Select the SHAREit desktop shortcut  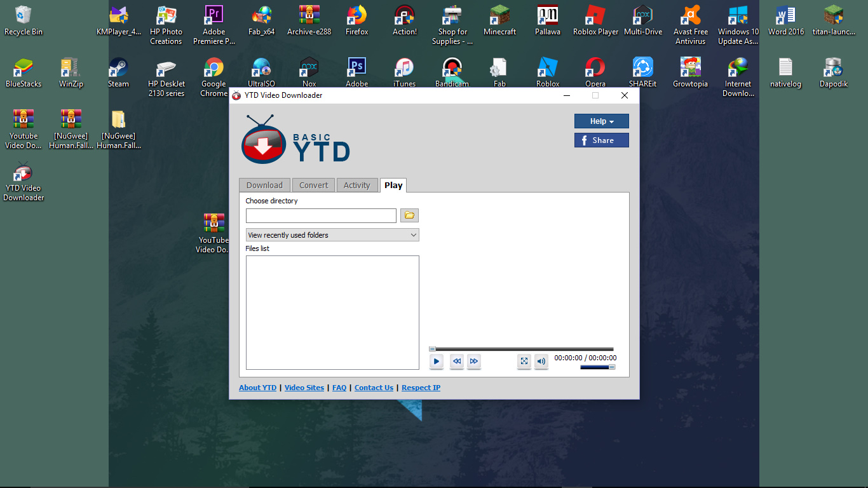643,72
